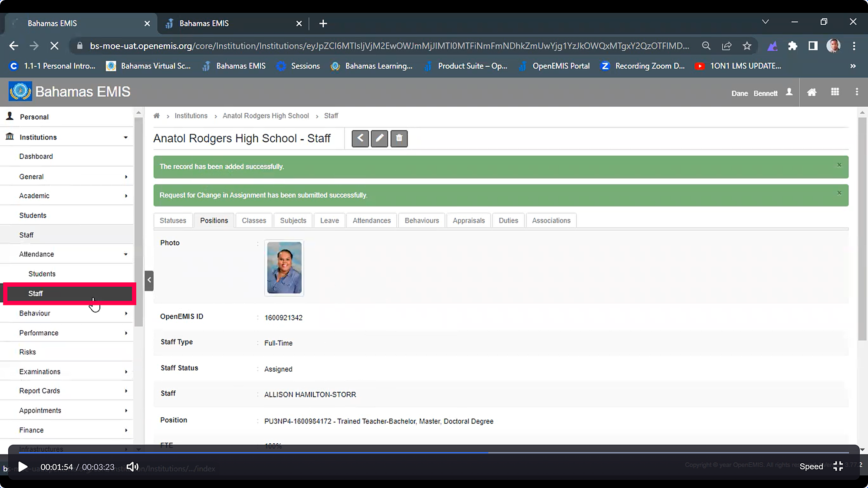Viewport: 868px width, 488px height.
Task: Close the second Bahamas EMIS tab
Action: (299, 23)
